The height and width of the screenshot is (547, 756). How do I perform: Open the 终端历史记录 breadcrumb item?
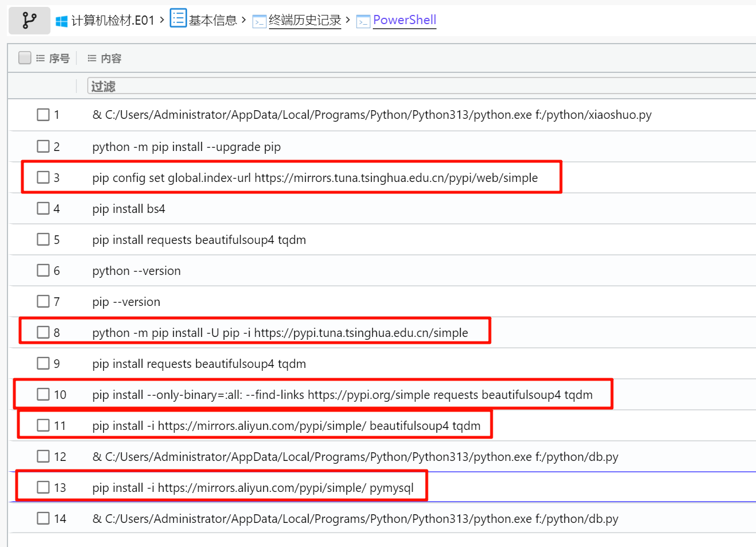tap(305, 21)
